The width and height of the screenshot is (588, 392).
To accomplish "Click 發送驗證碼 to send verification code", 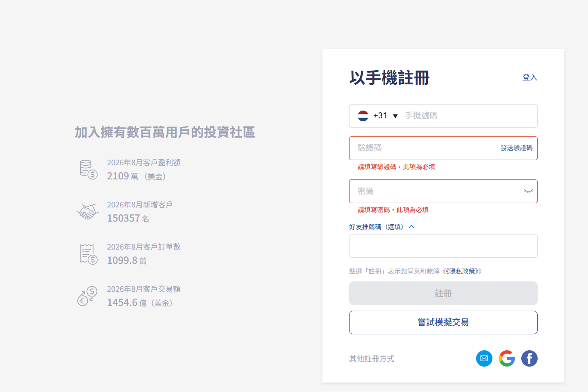I will click(517, 148).
